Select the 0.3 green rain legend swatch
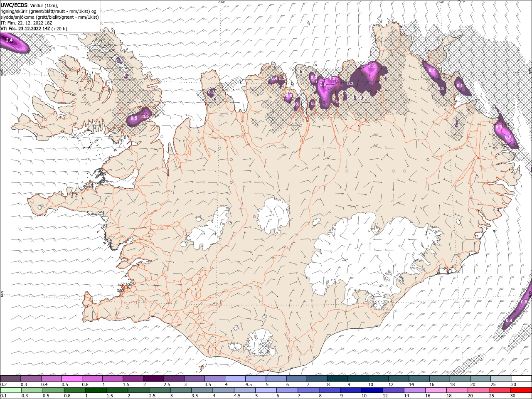Screen dimensions: 532x399 pos(32,390)
